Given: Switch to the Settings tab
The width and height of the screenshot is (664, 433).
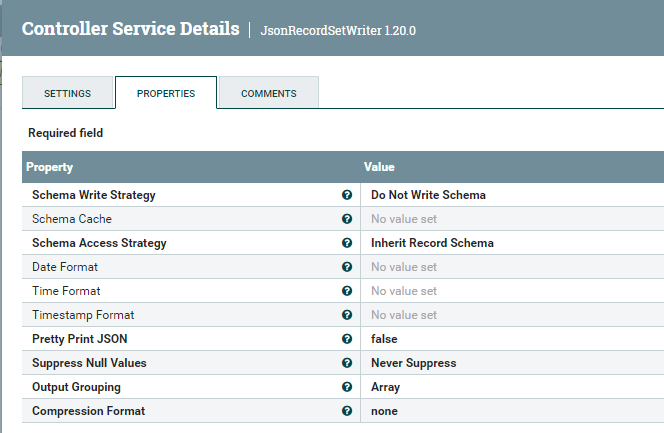Looking at the screenshot, I should [x=67, y=93].
